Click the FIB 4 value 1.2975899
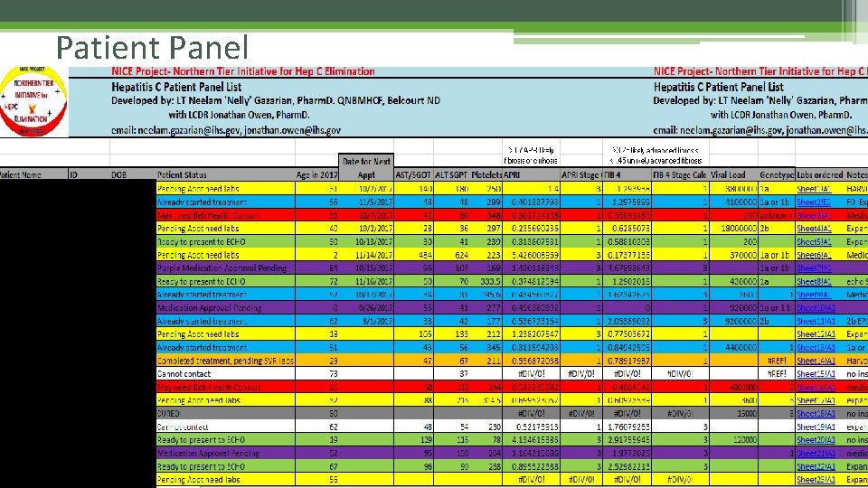 click(627, 202)
